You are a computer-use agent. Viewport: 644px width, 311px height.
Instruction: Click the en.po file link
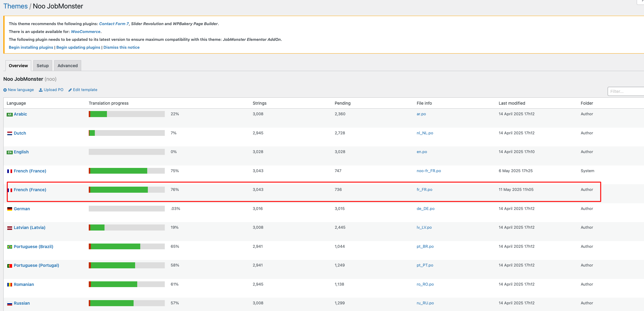pos(422,152)
